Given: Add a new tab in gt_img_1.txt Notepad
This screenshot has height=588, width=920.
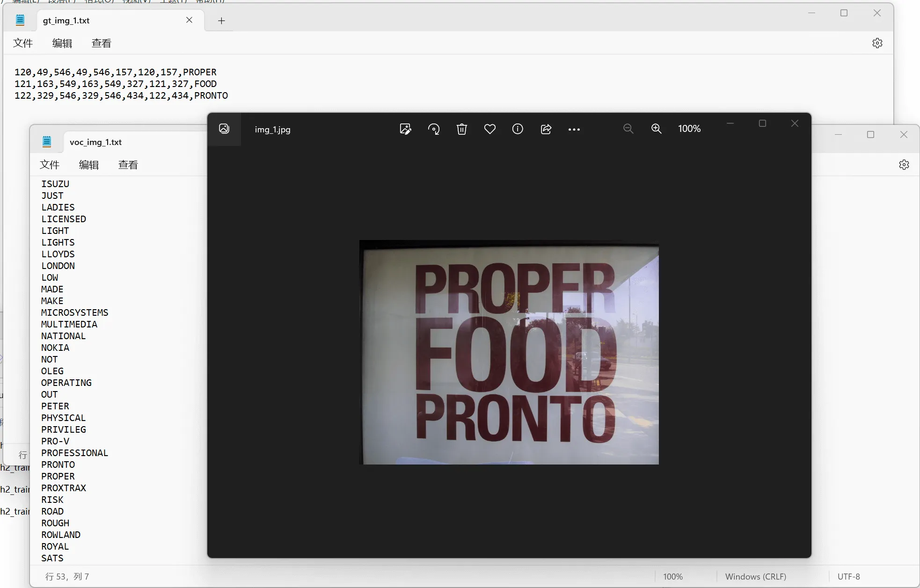Looking at the screenshot, I should point(222,21).
